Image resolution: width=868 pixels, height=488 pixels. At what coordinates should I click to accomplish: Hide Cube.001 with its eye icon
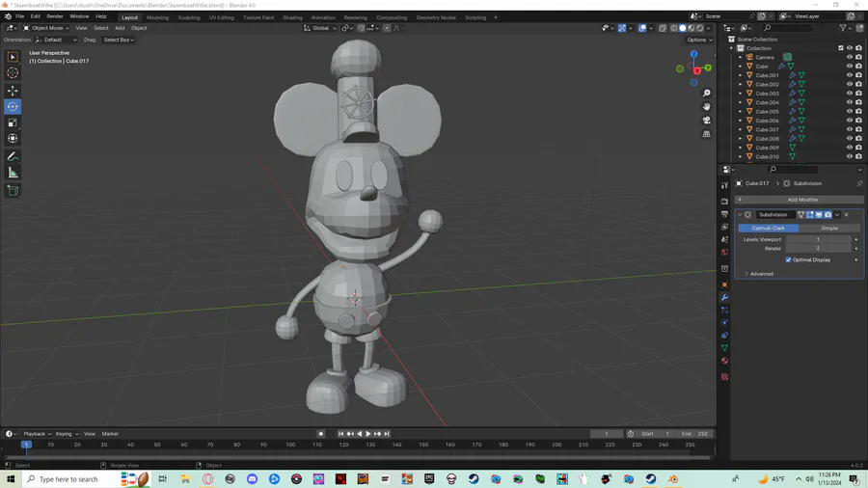(849, 75)
